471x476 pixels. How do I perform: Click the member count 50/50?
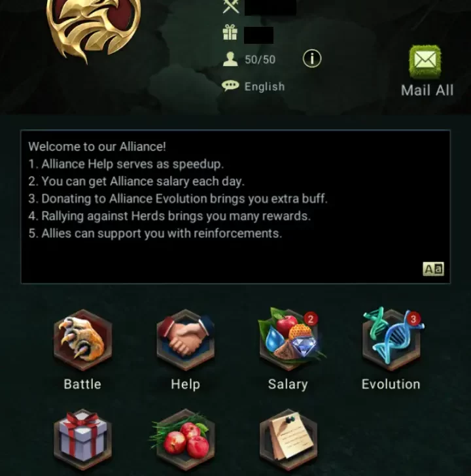[260, 59]
